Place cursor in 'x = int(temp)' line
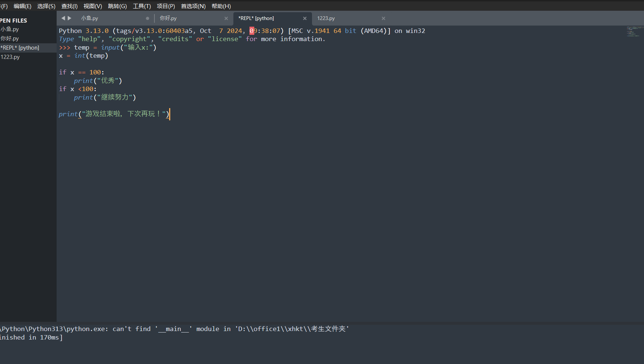This screenshot has width=644, height=364. coord(83,56)
